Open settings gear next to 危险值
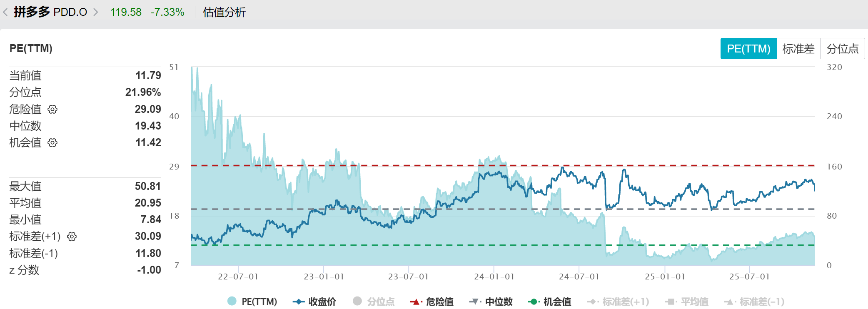The height and width of the screenshot is (309, 868). click(52, 109)
